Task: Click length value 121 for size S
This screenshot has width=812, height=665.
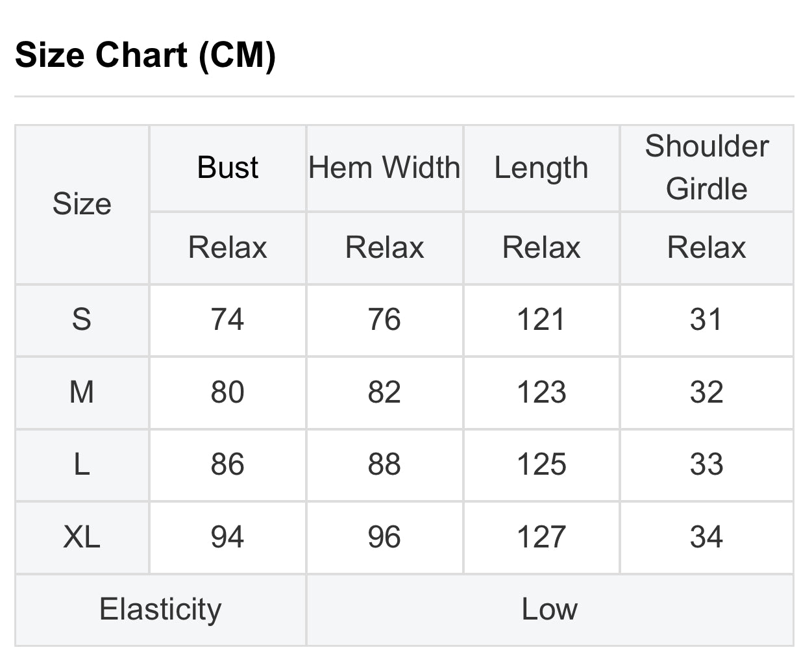Action: [x=541, y=320]
